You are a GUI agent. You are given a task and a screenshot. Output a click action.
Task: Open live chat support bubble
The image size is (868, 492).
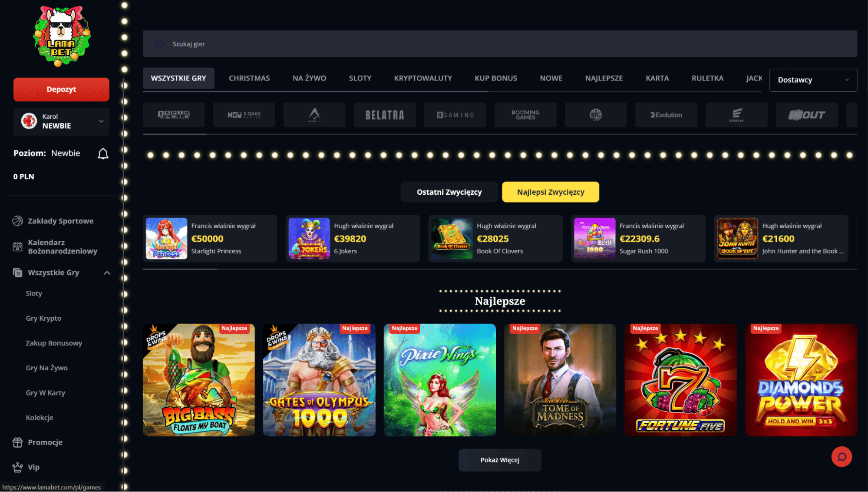click(x=842, y=457)
